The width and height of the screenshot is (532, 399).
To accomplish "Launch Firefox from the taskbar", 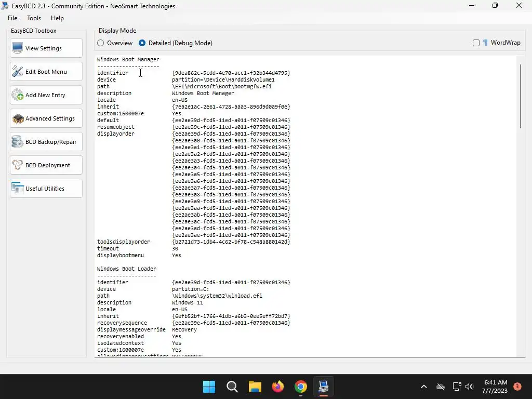I will 278,387.
